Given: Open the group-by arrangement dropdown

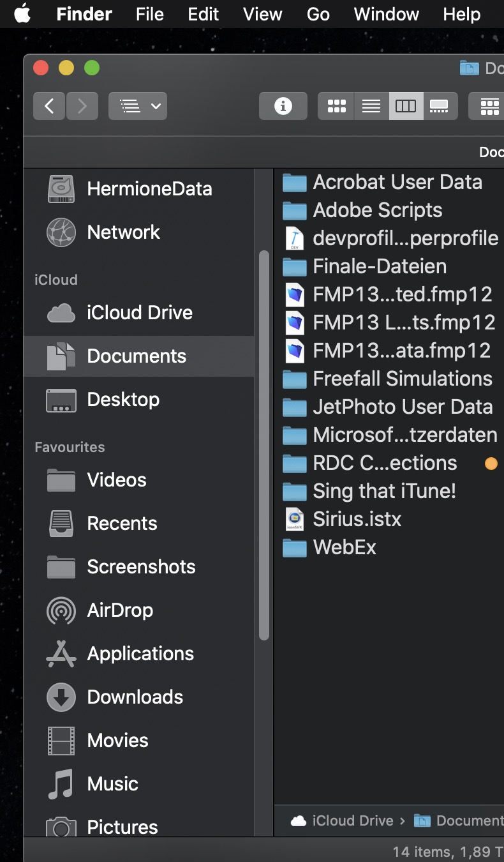Looking at the screenshot, I should (489, 106).
